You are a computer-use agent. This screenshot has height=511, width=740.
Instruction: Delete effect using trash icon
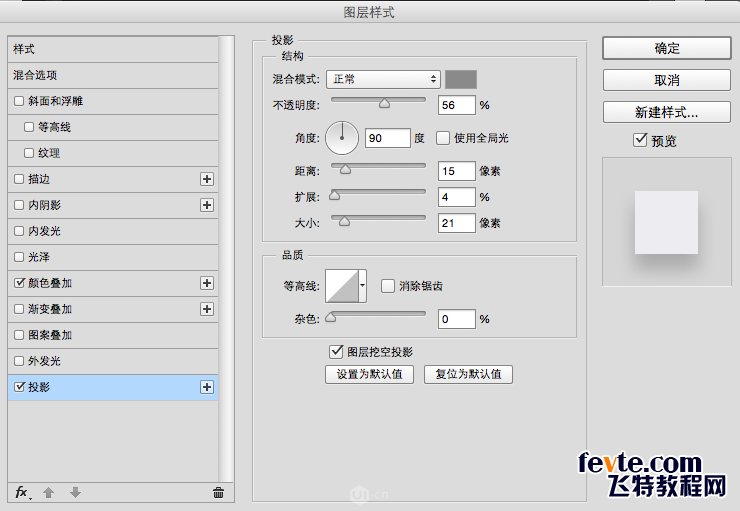(218, 493)
